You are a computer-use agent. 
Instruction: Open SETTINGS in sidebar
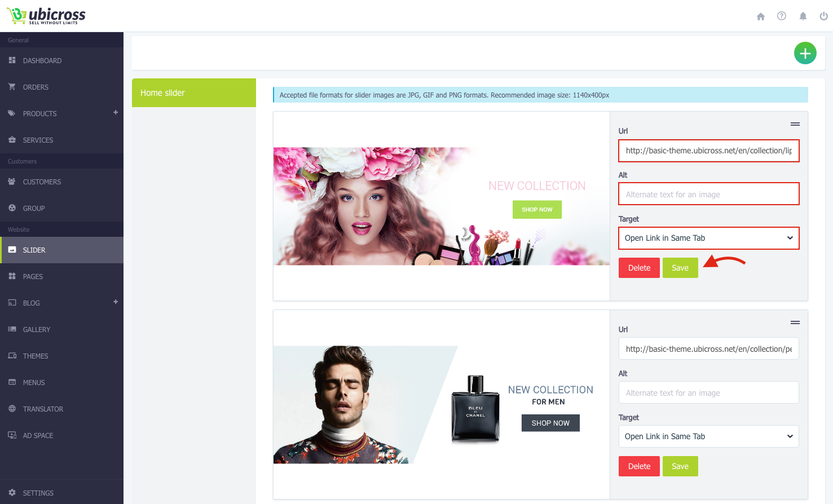[61, 493]
